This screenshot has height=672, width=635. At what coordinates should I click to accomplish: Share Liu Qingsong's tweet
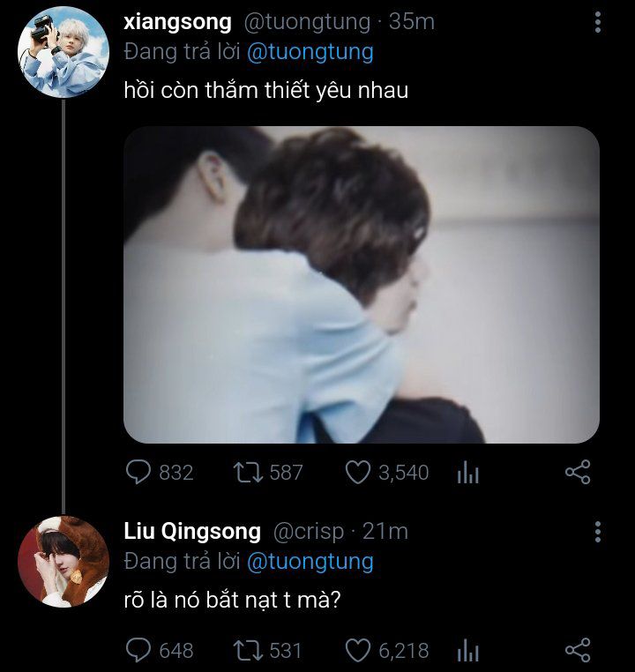coord(577,651)
